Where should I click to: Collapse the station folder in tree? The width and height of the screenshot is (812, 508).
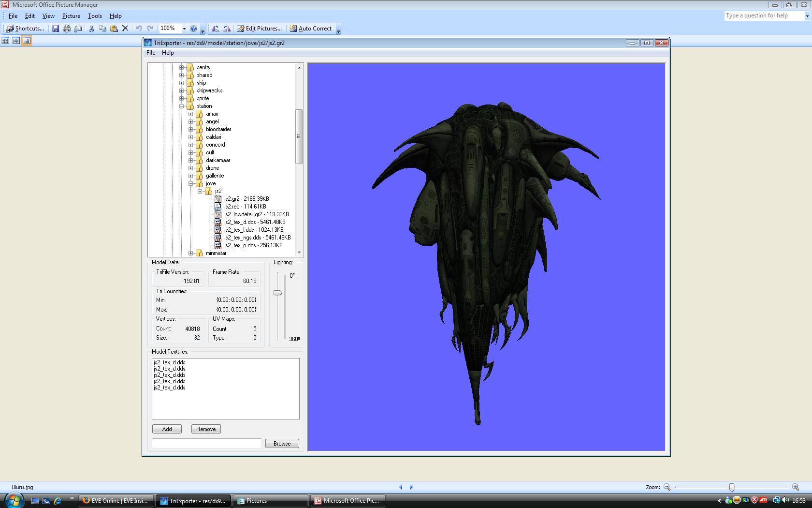tap(182, 106)
